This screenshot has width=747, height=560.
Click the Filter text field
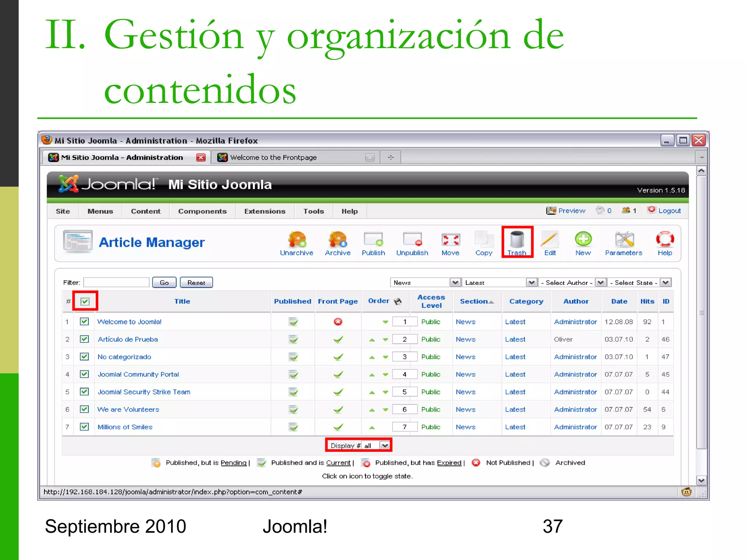click(x=116, y=283)
